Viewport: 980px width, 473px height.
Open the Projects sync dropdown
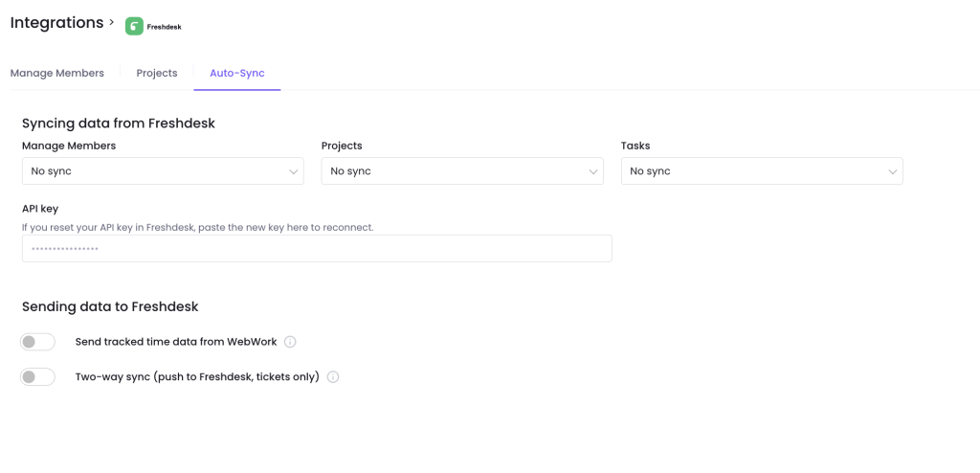pyautogui.click(x=462, y=170)
